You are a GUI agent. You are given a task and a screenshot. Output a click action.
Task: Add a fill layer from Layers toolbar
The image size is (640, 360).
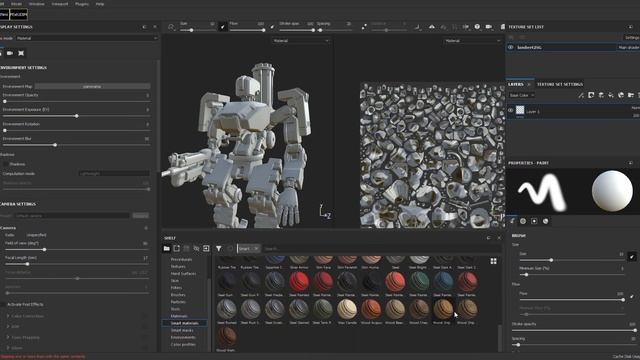611,95
